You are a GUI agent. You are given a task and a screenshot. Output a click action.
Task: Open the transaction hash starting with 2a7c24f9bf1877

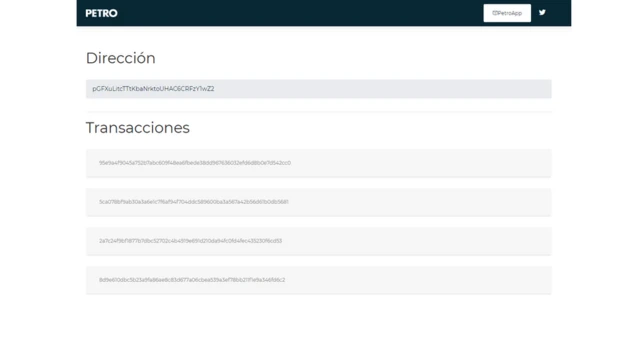click(190, 241)
